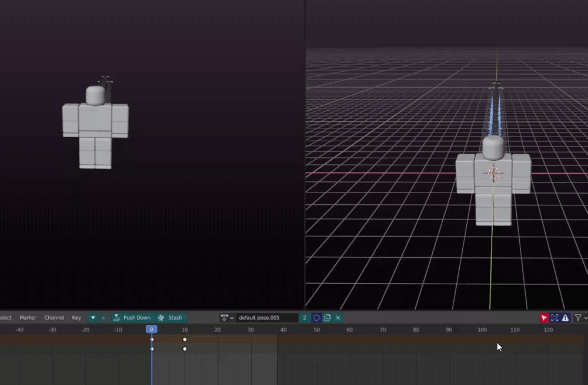Screen dimensions: 588x385
Task: Click frame '20' on the timeline ruler
Action: coord(218,330)
